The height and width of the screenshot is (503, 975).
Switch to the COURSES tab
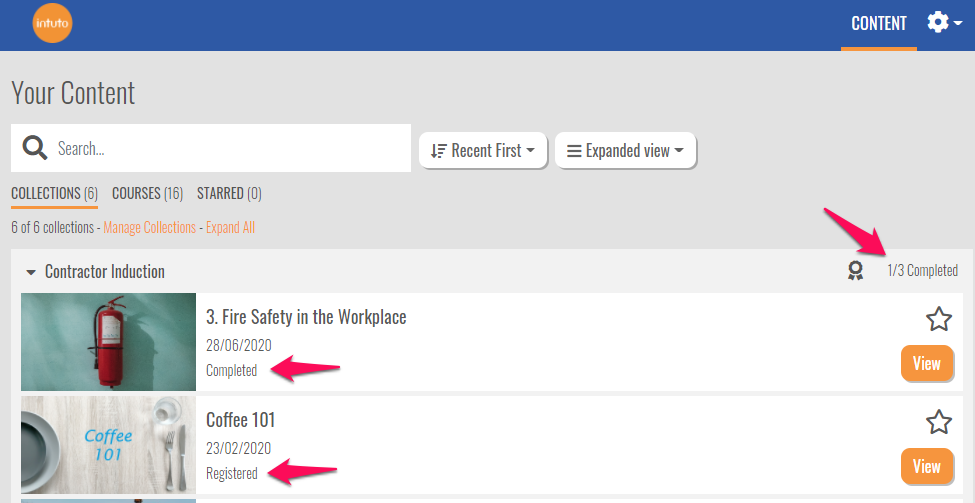pos(147,193)
